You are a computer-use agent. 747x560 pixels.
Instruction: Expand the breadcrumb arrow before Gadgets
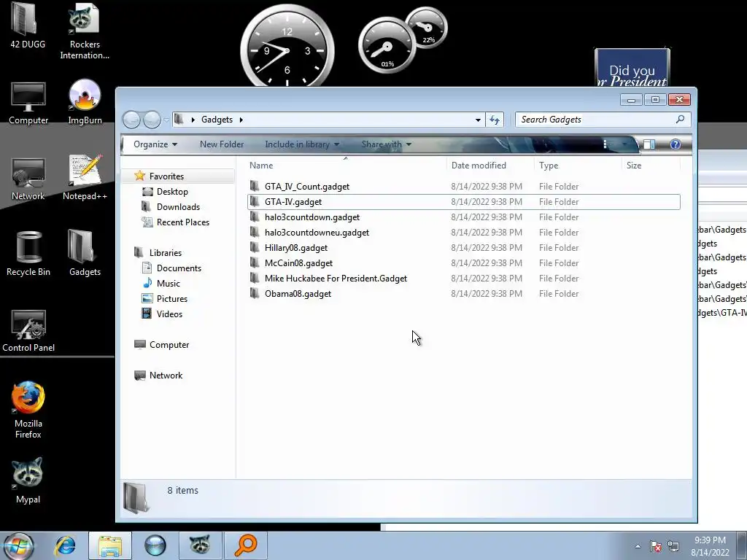tap(193, 120)
